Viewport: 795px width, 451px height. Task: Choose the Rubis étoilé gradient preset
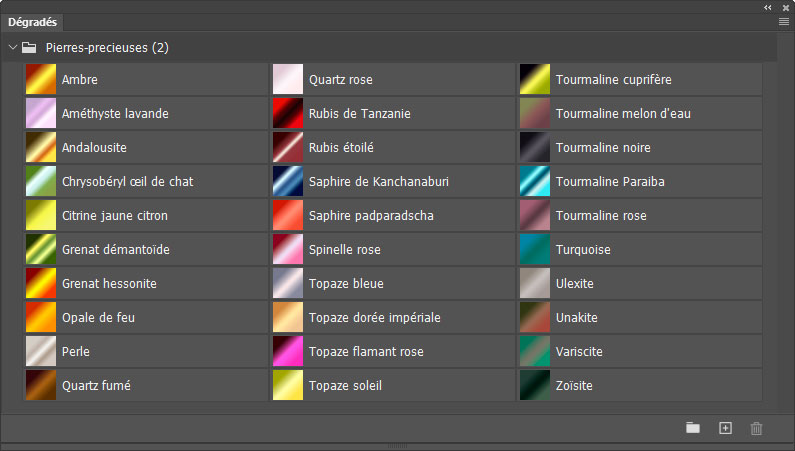tap(288, 148)
